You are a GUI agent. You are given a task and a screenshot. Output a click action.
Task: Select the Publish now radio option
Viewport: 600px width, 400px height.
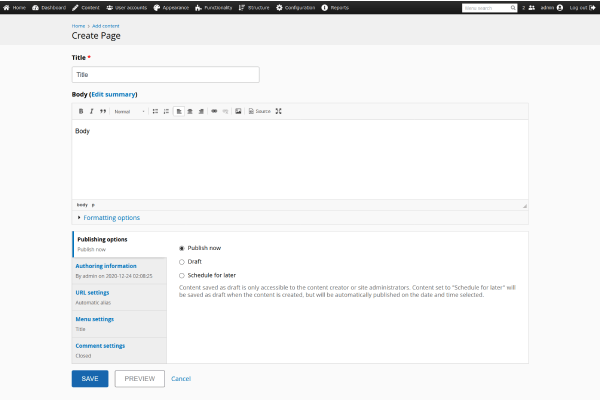181,247
